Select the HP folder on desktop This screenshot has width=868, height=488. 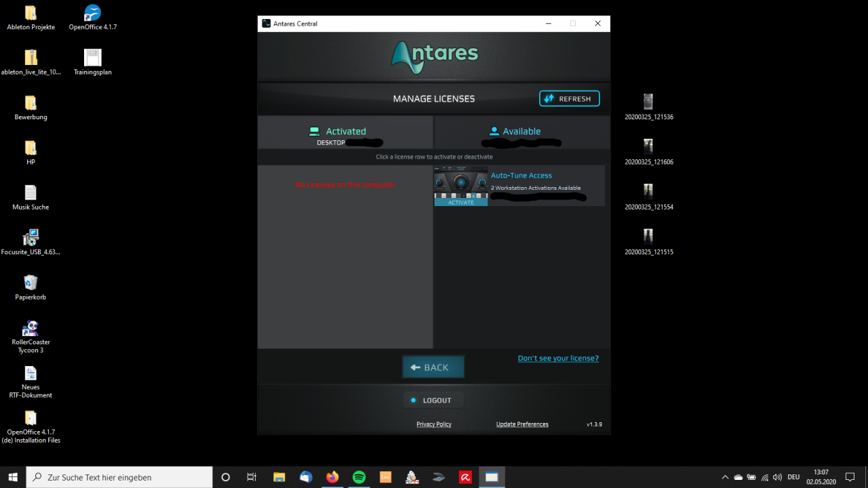click(x=31, y=152)
